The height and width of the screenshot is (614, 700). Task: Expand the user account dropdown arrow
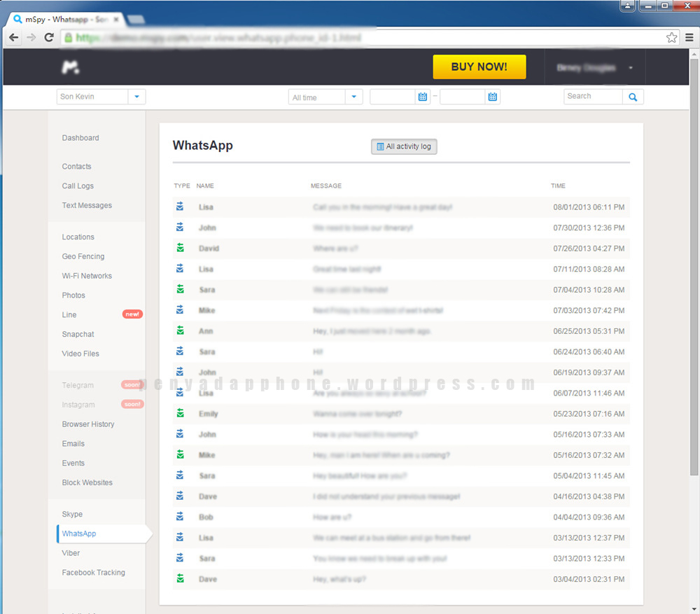click(x=631, y=68)
